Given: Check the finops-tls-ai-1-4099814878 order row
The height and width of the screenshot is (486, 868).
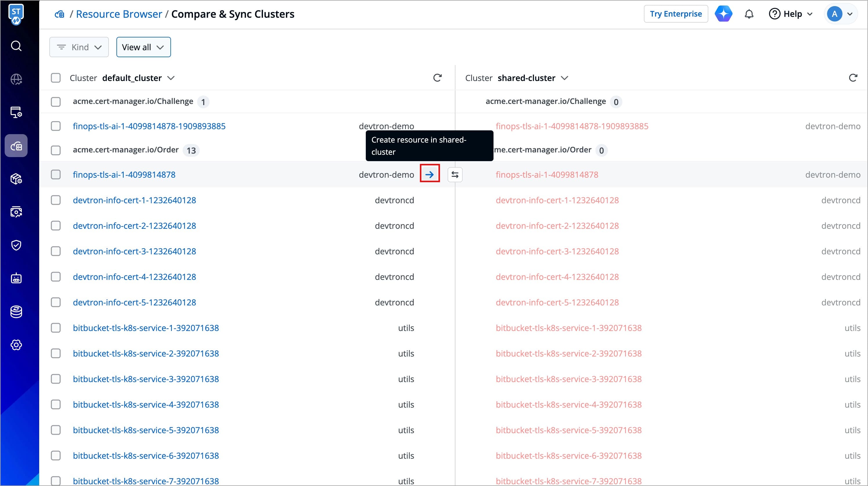Looking at the screenshot, I should (56, 174).
